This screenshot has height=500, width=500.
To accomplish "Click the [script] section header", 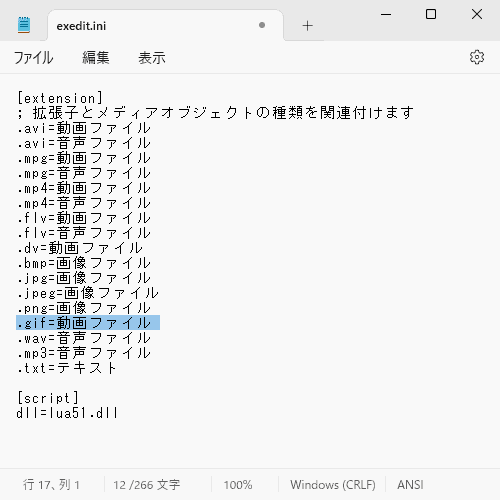I will pos(48,398).
